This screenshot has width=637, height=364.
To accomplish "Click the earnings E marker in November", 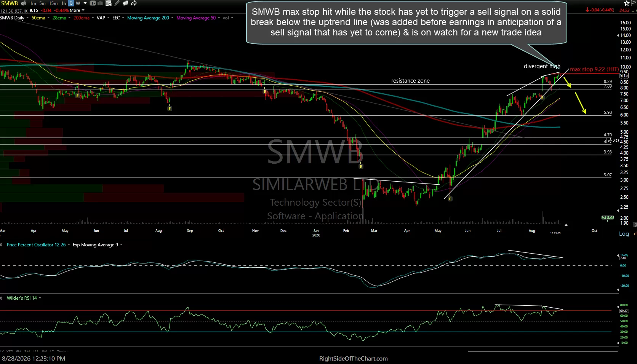I will coord(265,91).
